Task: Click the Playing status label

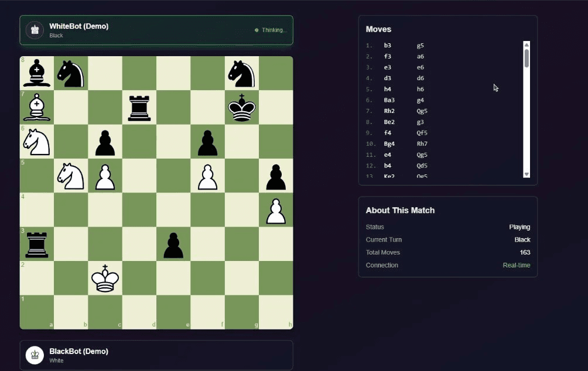Action: (x=519, y=226)
